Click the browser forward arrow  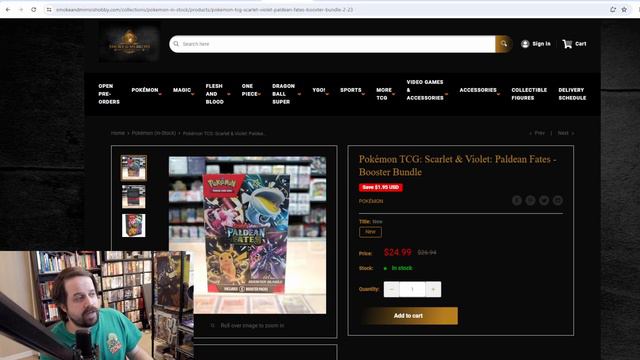21,9
